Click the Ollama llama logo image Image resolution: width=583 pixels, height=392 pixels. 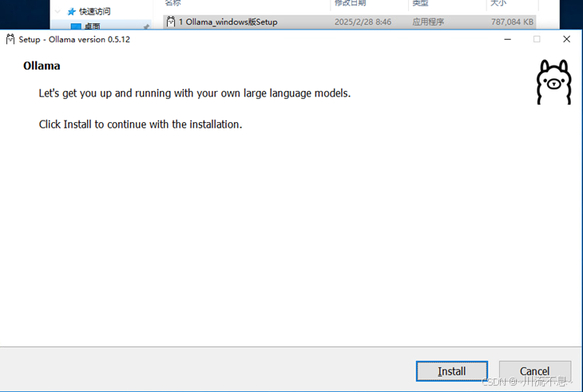(x=553, y=82)
